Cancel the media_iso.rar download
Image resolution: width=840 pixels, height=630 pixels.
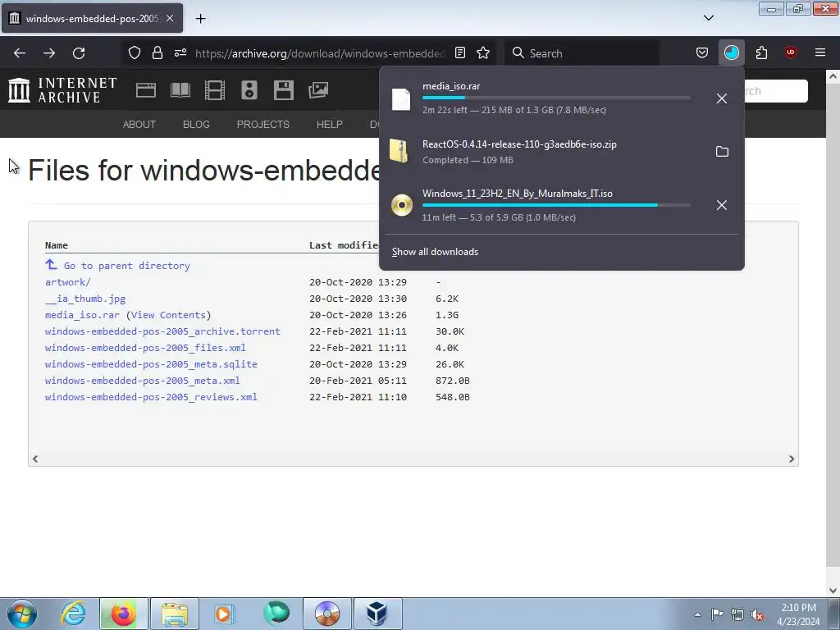(722, 98)
